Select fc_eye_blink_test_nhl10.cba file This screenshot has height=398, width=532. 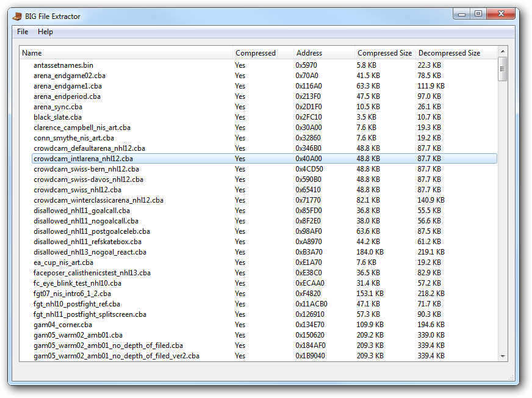[x=77, y=283]
